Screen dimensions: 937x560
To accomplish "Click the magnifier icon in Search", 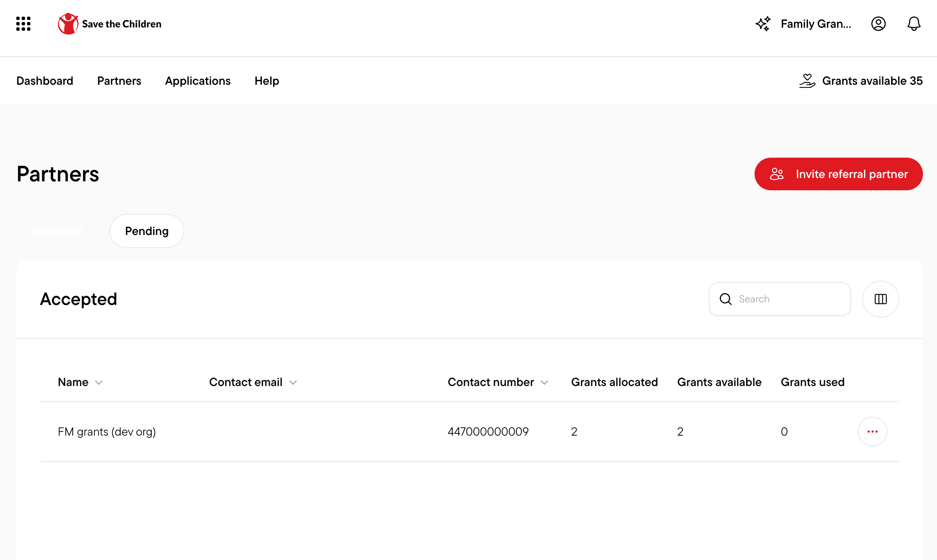I will 725,299.
